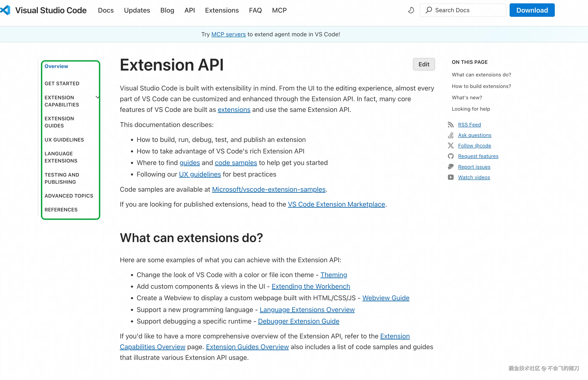Select Overview in the left sidebar
Viewport: 588px width, 380px height.
tap(56, 66)
